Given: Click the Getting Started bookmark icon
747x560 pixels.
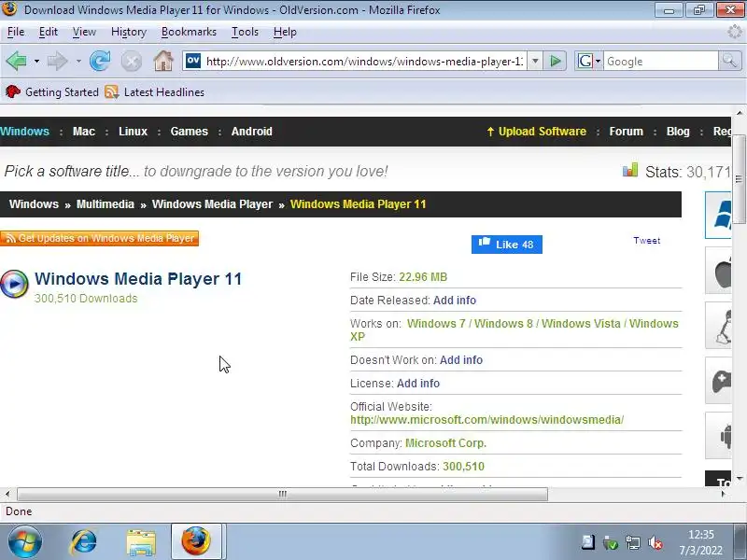Looking at the screenshot, I should click(12, 91).
